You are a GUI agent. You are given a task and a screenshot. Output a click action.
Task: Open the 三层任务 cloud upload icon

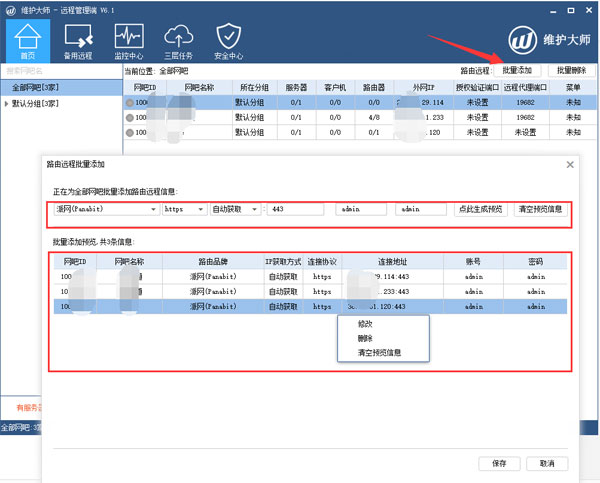[178, 41]
